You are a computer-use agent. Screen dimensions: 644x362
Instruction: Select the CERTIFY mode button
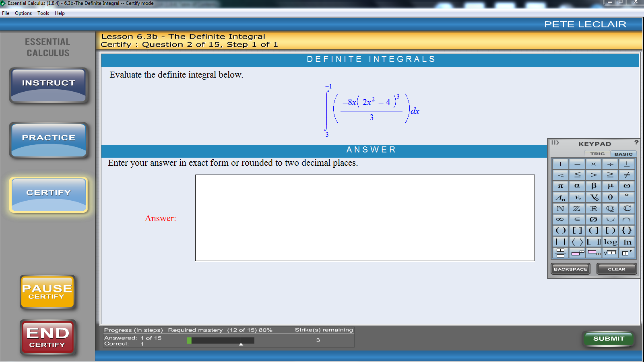pos(49,195)
